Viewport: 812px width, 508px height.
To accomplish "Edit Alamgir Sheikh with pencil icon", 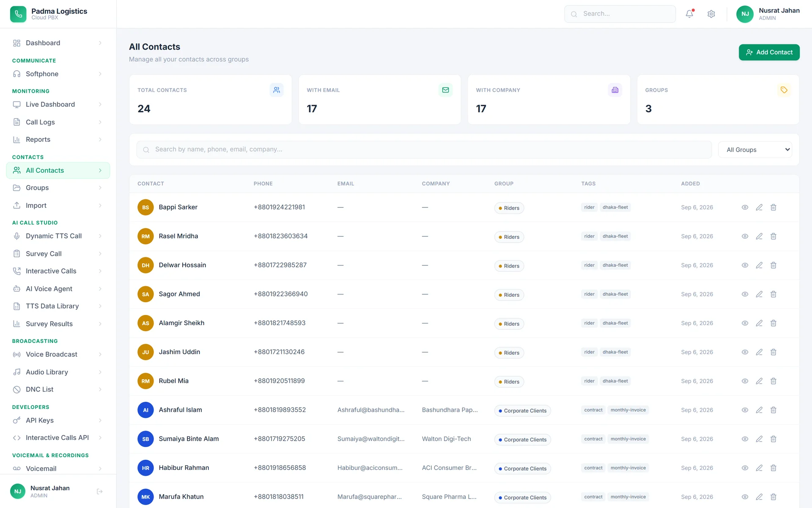I will click(x=759, y=323).
